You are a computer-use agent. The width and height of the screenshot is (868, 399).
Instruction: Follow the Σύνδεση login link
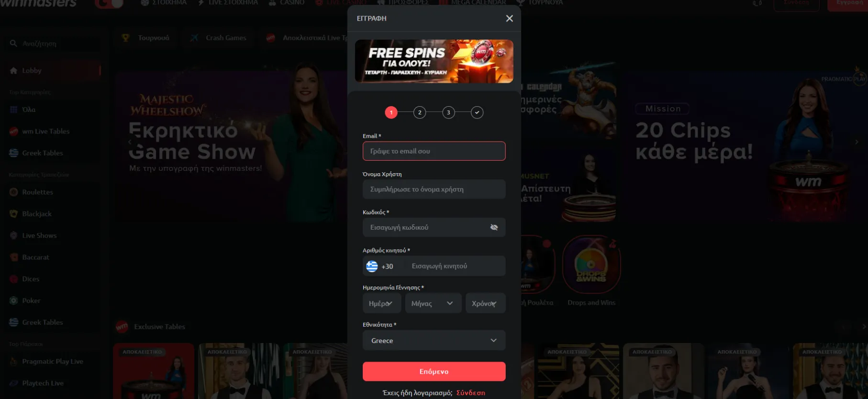click(x=470, y=393)
